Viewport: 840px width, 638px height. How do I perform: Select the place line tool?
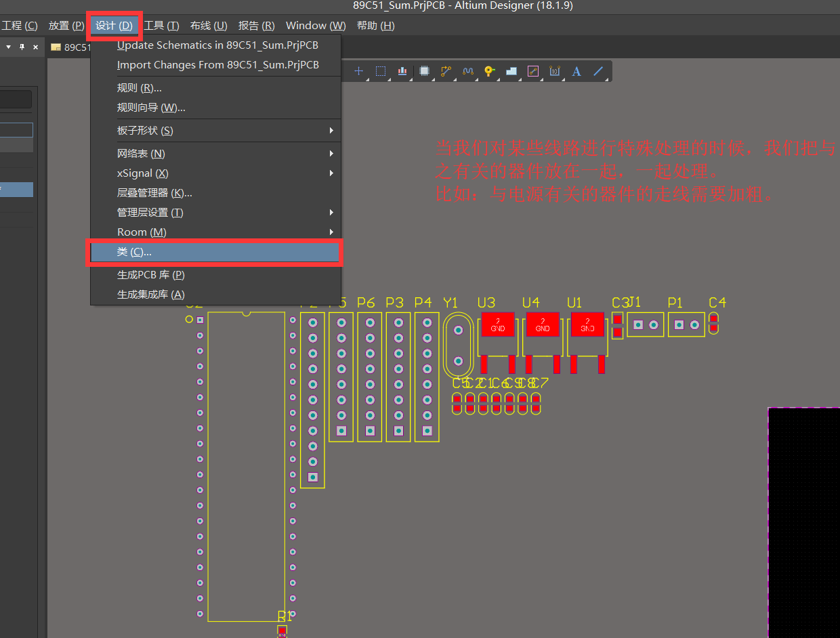598,71
